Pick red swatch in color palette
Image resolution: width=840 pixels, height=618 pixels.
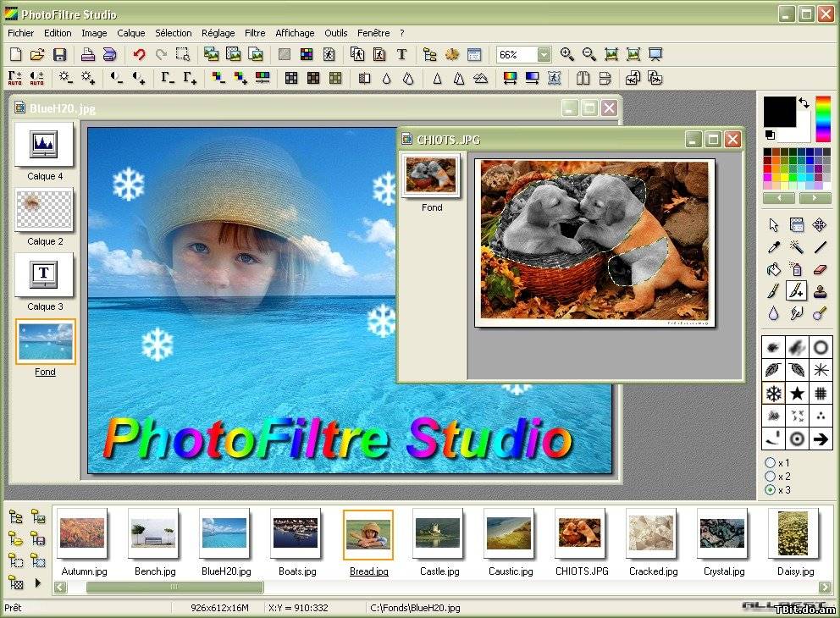click(x=768, y=169)
